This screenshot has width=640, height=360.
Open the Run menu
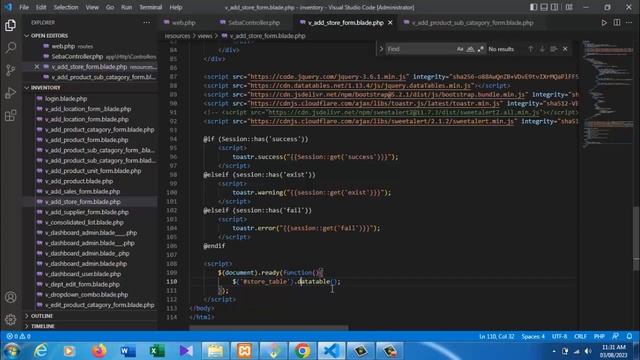tap(127, 7)
